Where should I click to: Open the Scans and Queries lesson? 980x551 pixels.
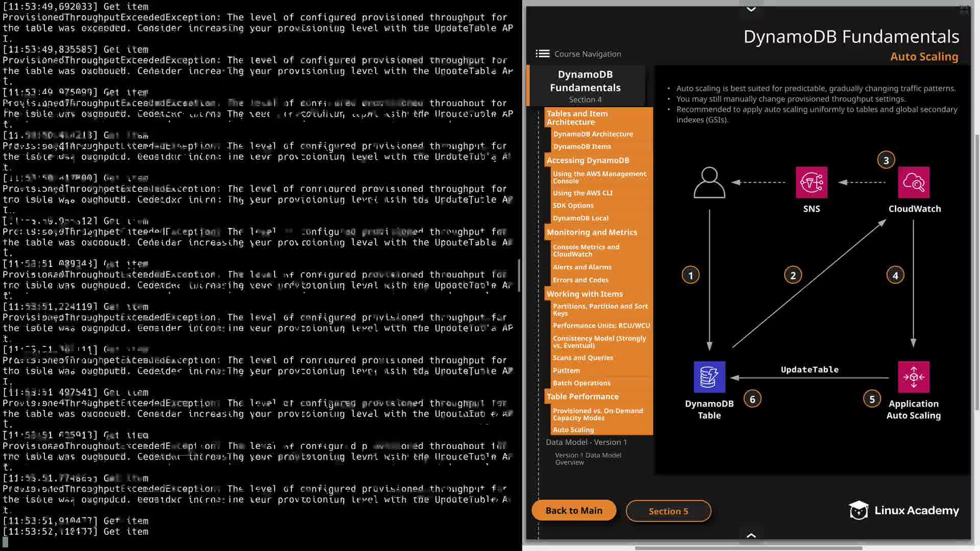click(x=583, y=358)
